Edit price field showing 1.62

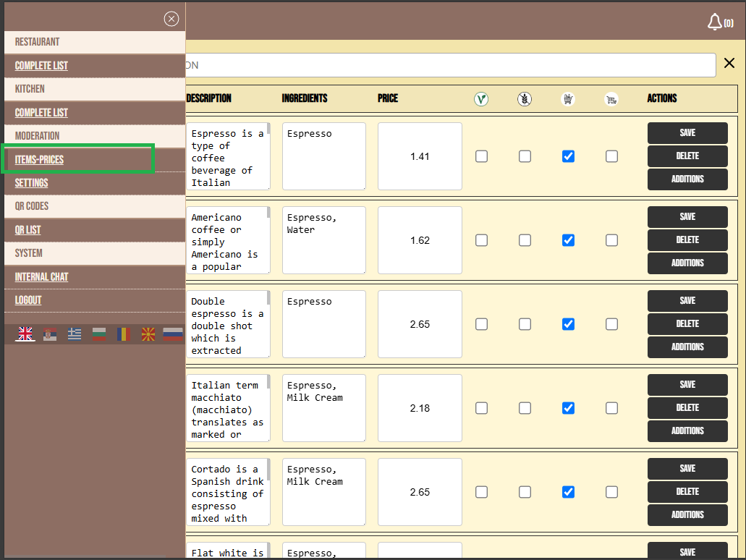(x=420, y=240)
